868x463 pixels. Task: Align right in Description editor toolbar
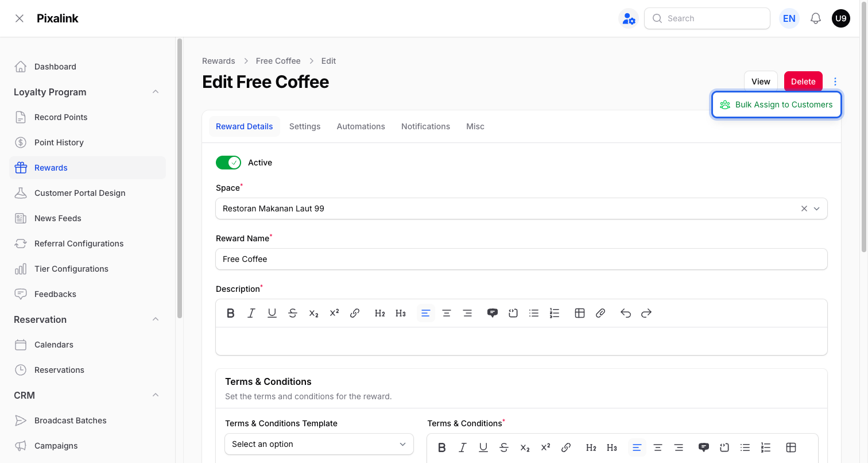[467, 313]
